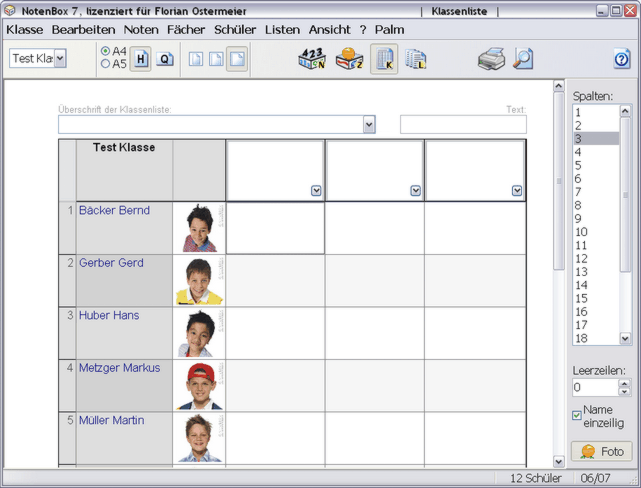Click the Test Klasse header cell
Image resolution: width=641 pixels, height=488 pixels.
tap(124, 170)
